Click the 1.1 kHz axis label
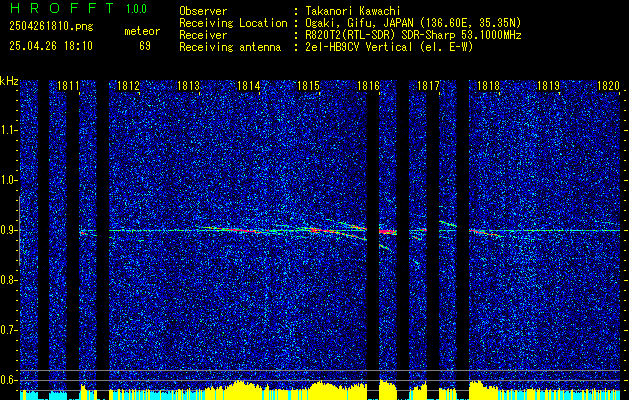The image size is (629, 400). [8, 130]
